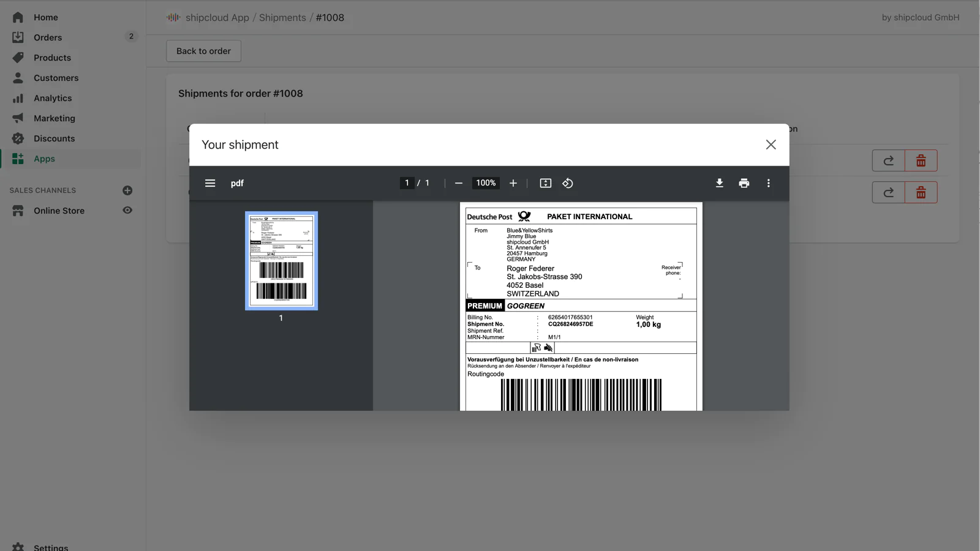Click the second shipment return arrow button
This screenshot has height=551, width=980.
(888, 192)
